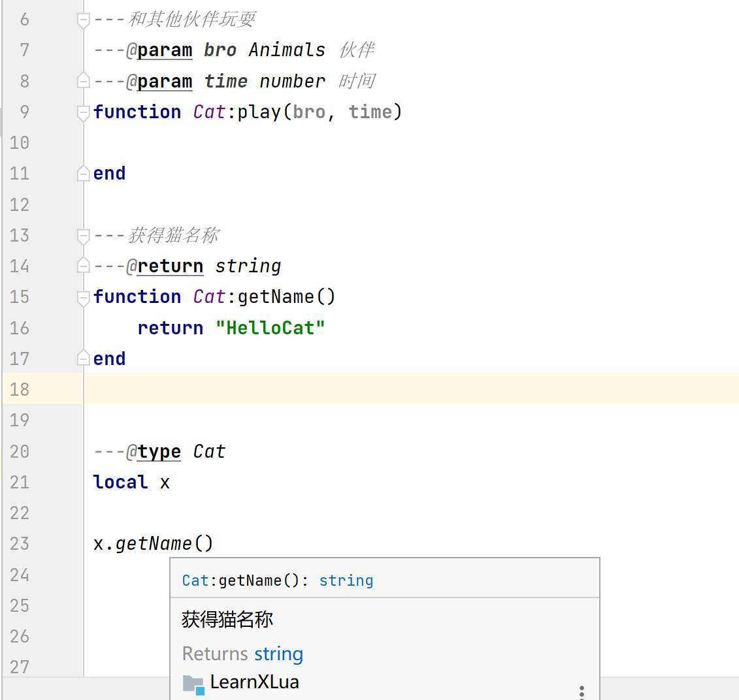This screenshot has width=739, height=700.
Task: Click the fold end marker on line 8
Action: point(83,81)
